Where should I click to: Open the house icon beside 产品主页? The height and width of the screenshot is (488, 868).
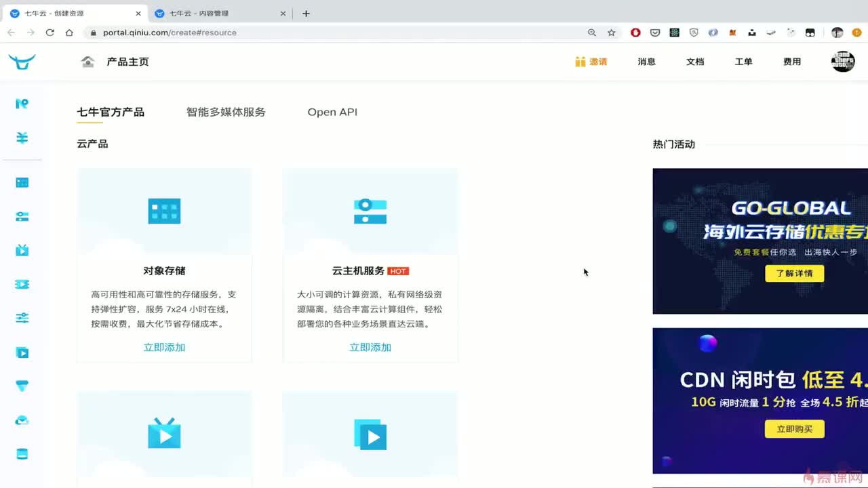coord(87,62)
